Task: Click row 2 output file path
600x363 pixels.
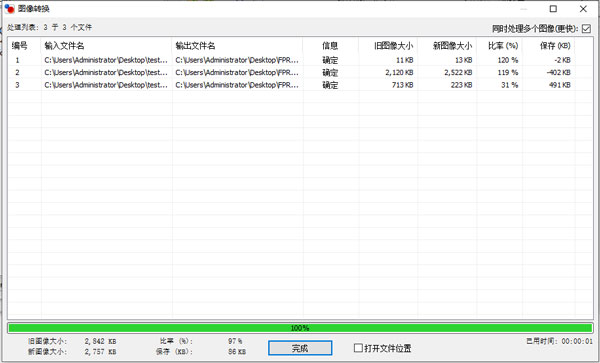Action: [237, 72]
